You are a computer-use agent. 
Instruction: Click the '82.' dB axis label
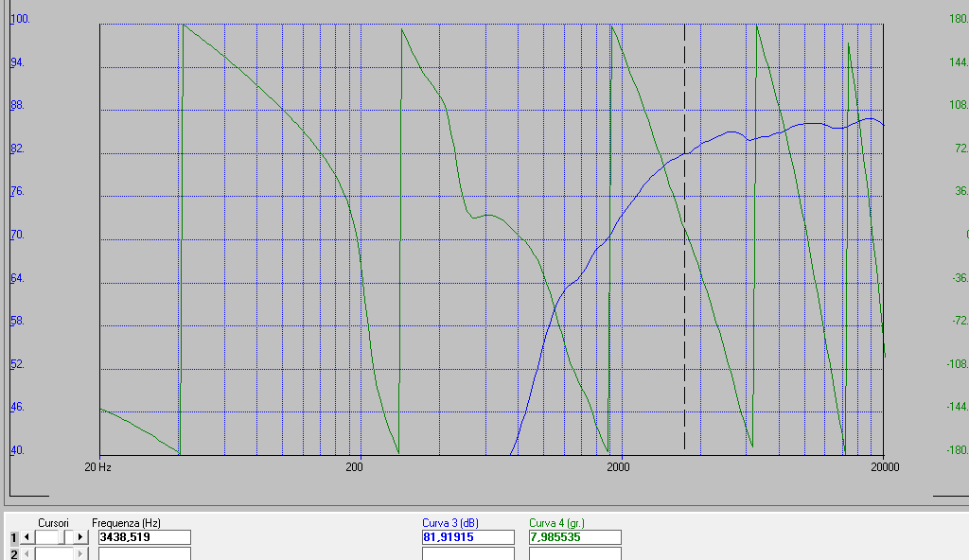[x=17, y=149]
